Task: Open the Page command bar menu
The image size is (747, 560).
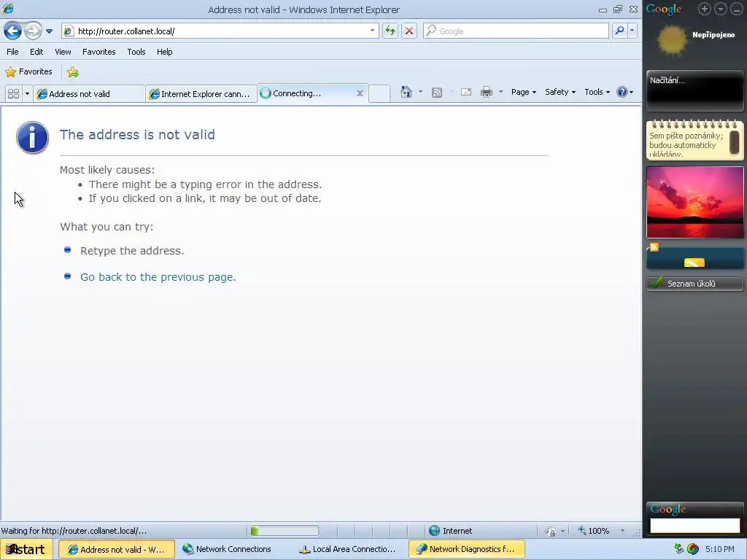Action: point(524,92)
